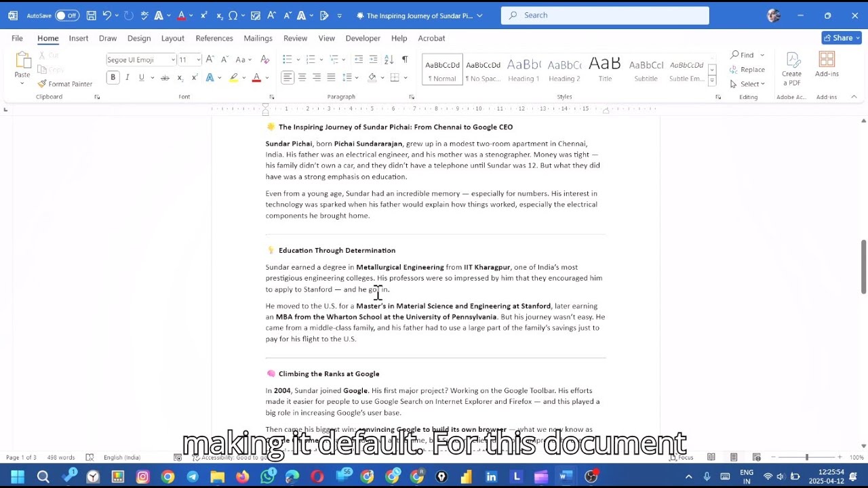Click Format Painter
Image resolution: width=868 pixels, height=488 pixels.
click(x=65, y=84)
